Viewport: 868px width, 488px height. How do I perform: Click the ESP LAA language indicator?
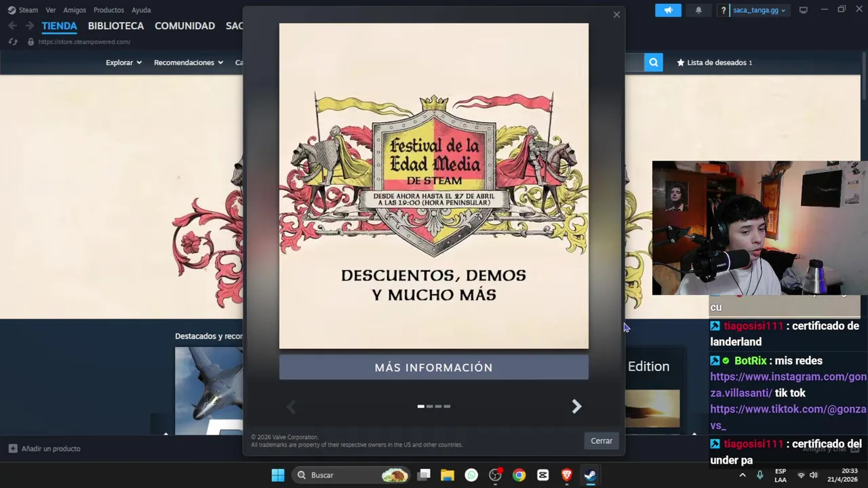click(781, 475)
